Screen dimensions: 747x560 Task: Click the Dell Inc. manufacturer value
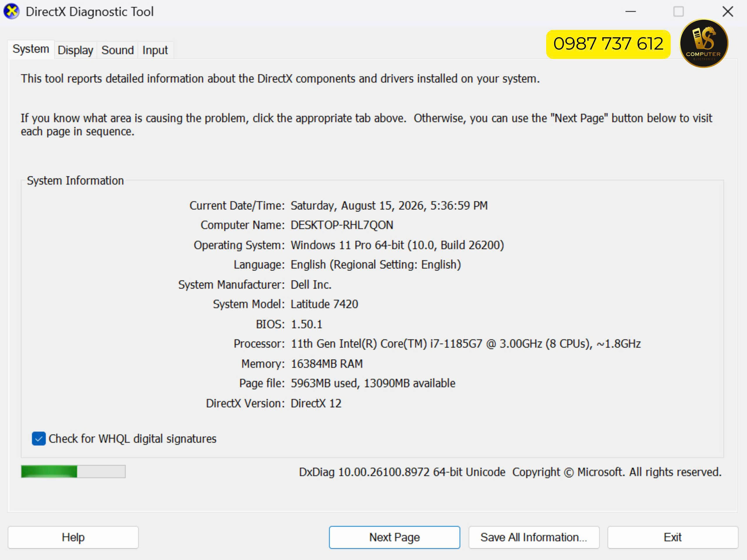pos(311,285)
